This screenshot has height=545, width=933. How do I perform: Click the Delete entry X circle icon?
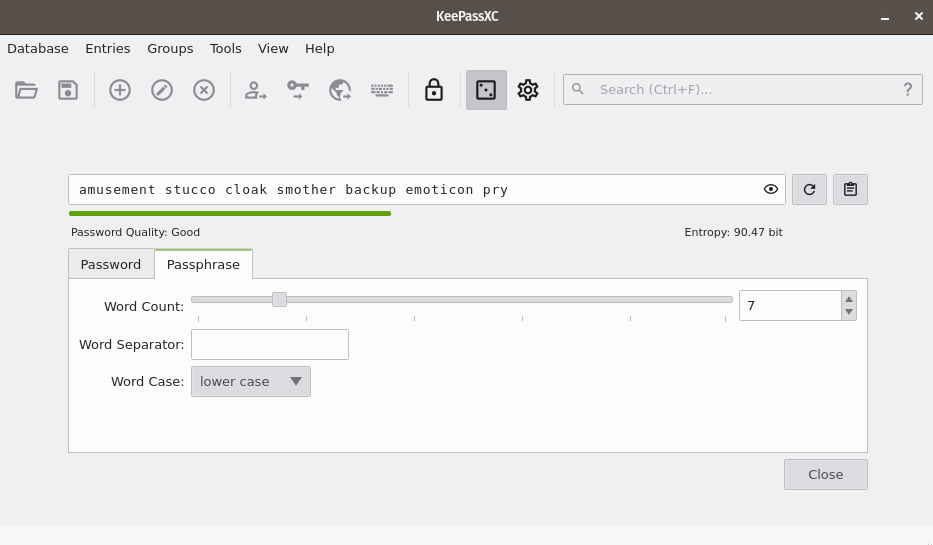tap(204, 90)
